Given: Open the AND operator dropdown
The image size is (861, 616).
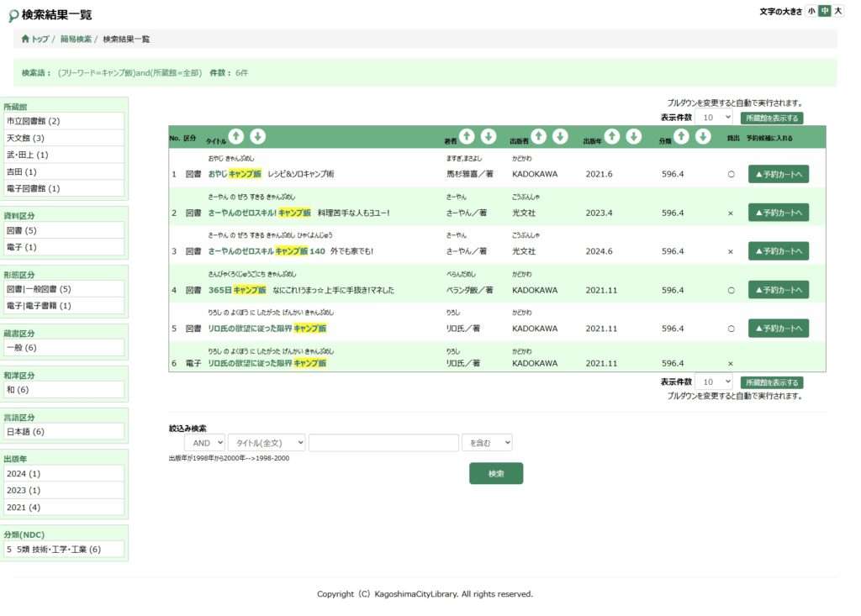Looking at the screenshot, I should pos(204,443).
